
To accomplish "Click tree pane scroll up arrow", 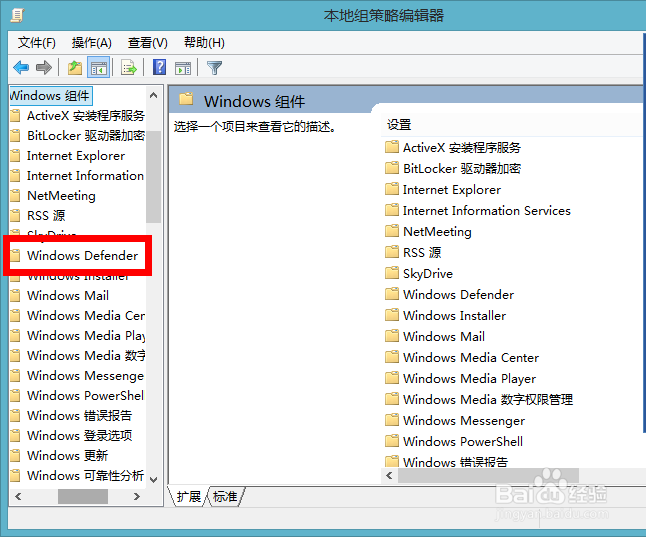I will point(154,95).
